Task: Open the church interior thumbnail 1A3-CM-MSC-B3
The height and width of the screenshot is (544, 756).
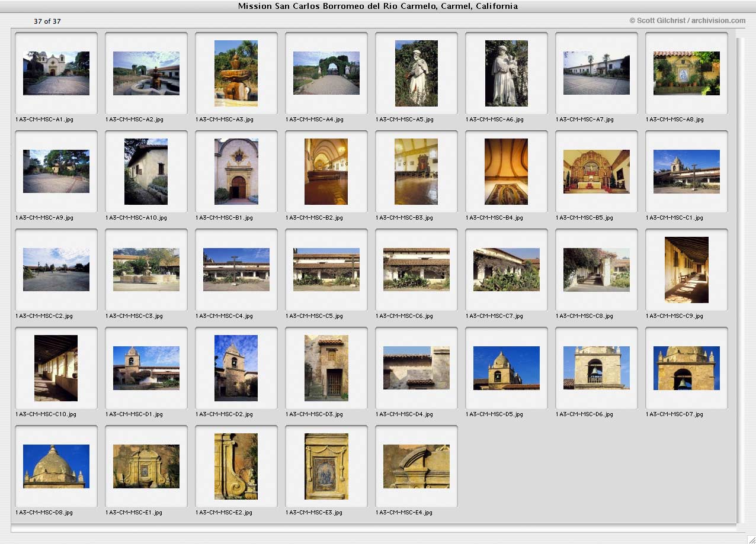Action: (x=417, y=172)
